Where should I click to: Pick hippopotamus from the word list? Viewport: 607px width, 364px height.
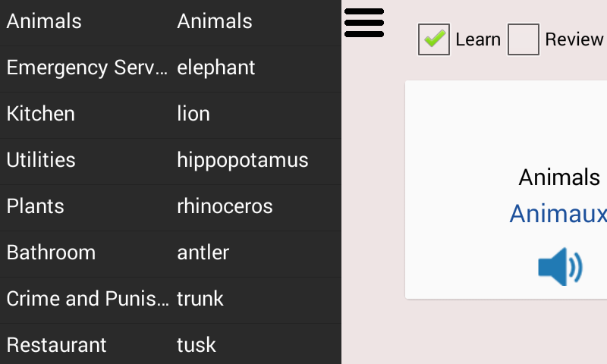243,160
